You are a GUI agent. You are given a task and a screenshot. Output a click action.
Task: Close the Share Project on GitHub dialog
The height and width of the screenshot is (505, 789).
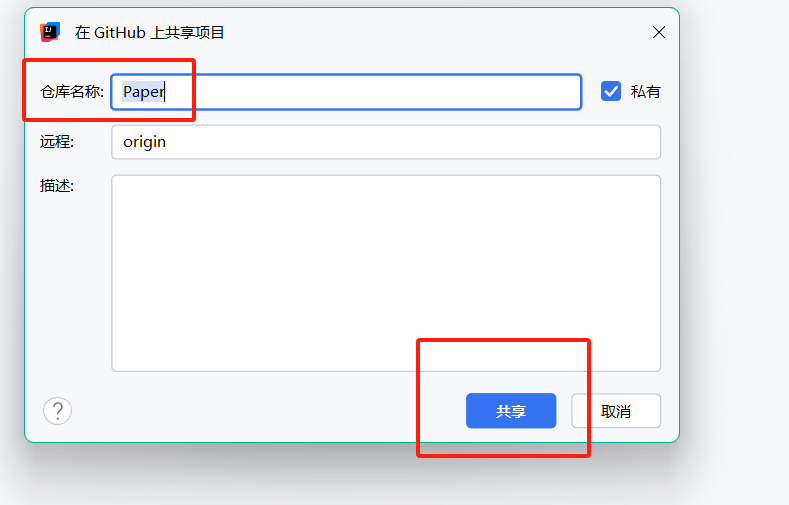coord(659,32)
